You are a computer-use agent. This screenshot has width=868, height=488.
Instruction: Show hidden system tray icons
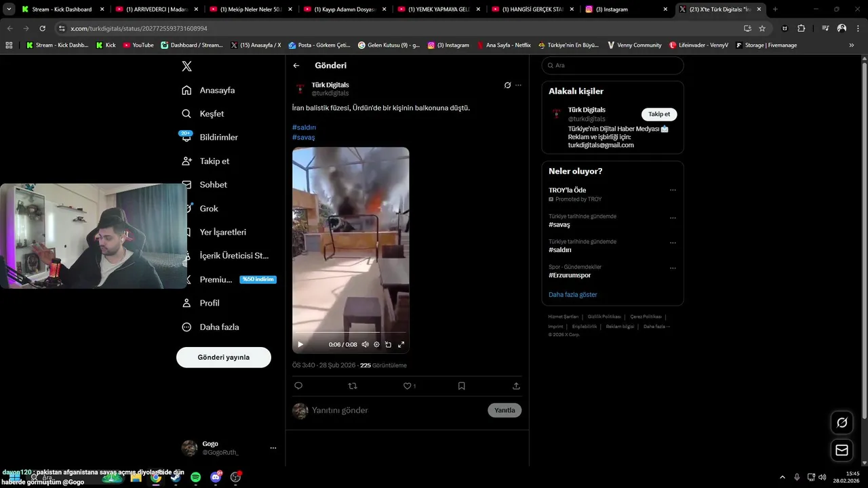tap(783, 477)
